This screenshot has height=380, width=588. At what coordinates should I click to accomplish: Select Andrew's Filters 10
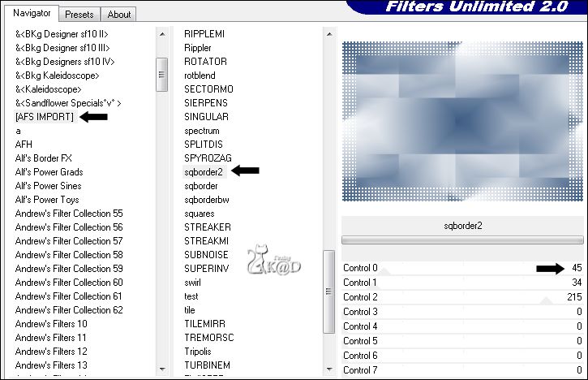51,324
